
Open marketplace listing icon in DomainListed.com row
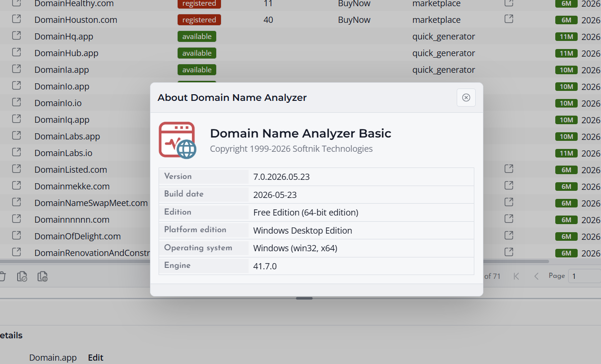[x=509, y=169]
